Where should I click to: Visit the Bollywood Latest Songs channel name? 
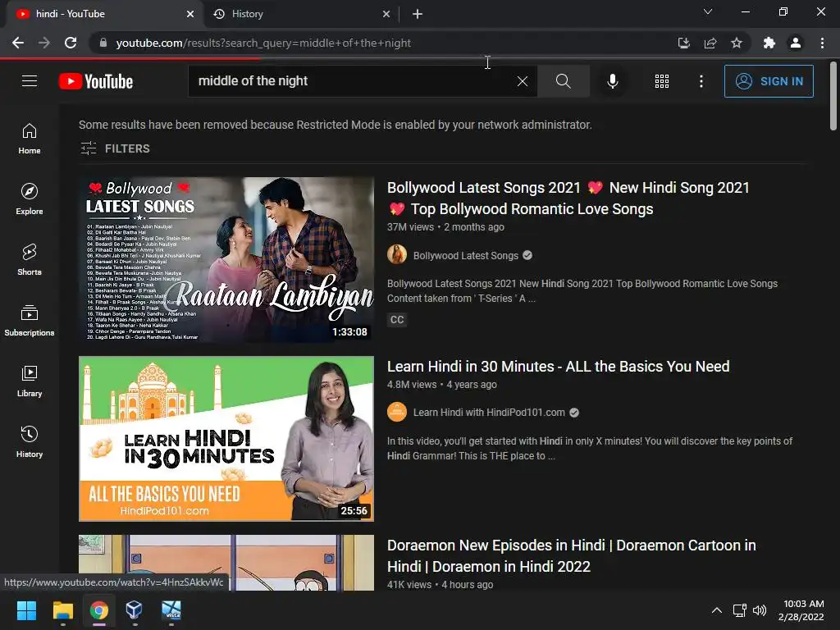[466, 256]
